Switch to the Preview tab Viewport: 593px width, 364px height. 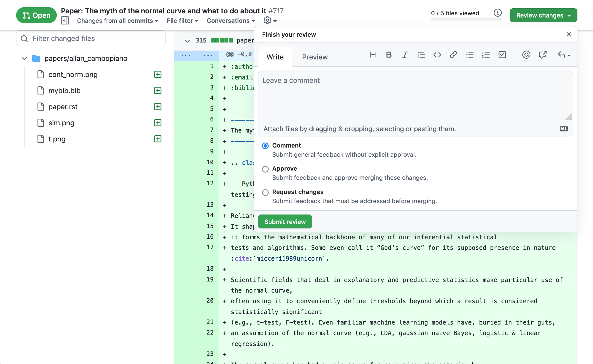pos(315,57)
